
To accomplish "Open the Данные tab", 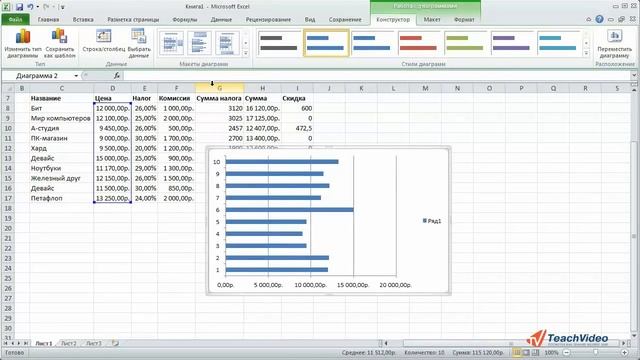I will click(221, 19).
